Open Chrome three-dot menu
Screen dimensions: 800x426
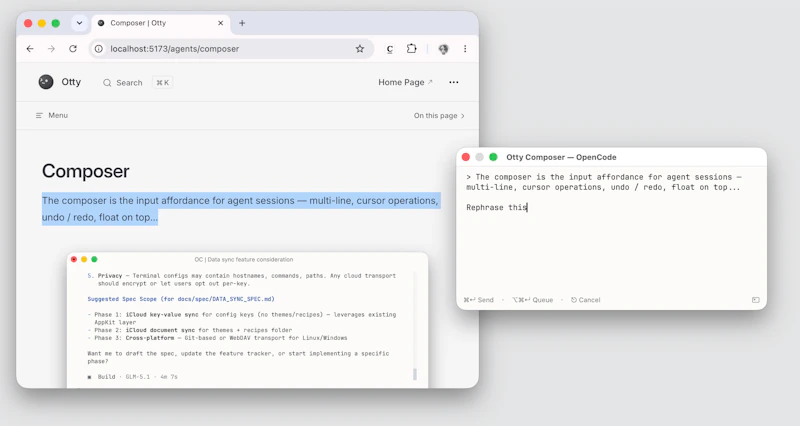click(465, 49)
